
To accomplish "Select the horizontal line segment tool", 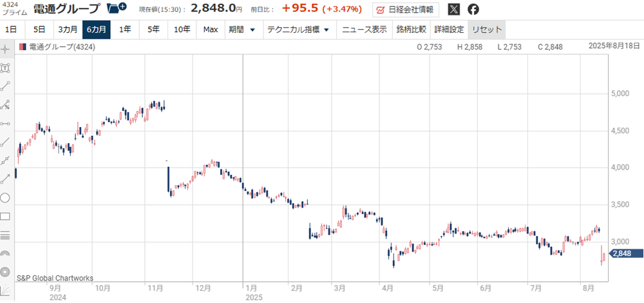I will [x=5, y=123].
